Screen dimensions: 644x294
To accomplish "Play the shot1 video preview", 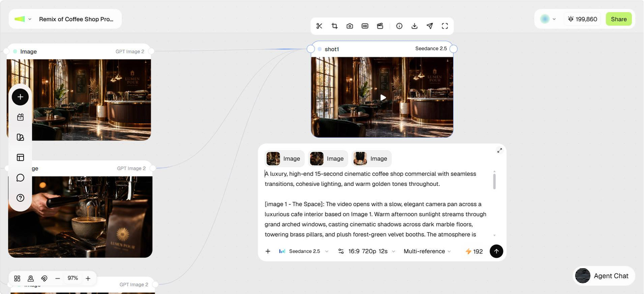I will click(383, 97).
